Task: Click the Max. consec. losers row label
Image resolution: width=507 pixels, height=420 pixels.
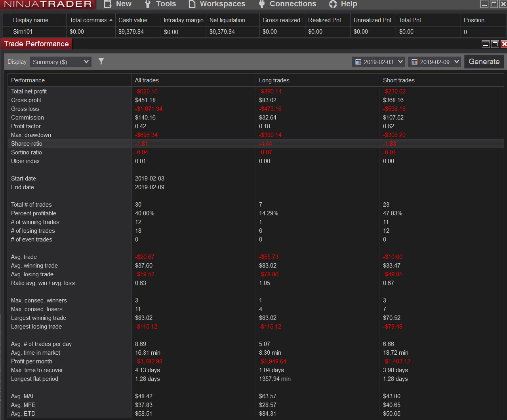Action: [37, 309]
